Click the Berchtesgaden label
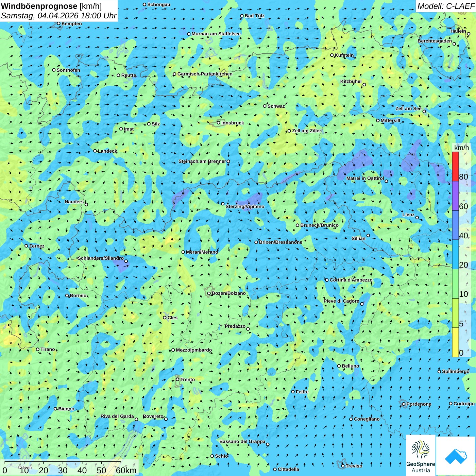This screenshot has height=476, width=476. click(x=435, y=41)
